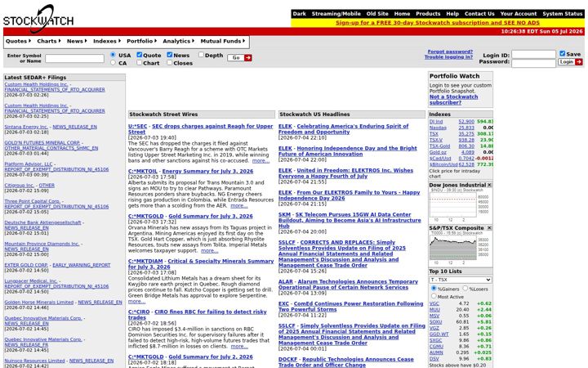Screen dimensions: 588x368
Task: Enable the Depth checkbox
Action: tap(201, 55)
